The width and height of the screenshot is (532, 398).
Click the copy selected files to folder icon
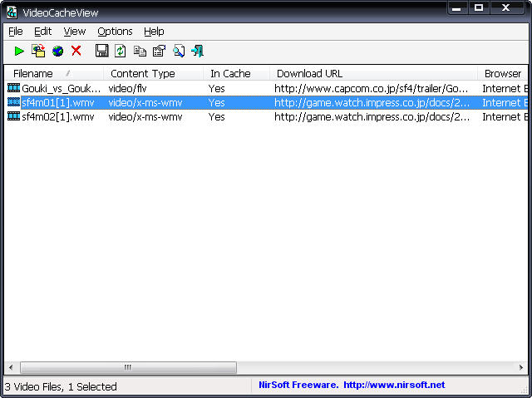click(38, 51)
